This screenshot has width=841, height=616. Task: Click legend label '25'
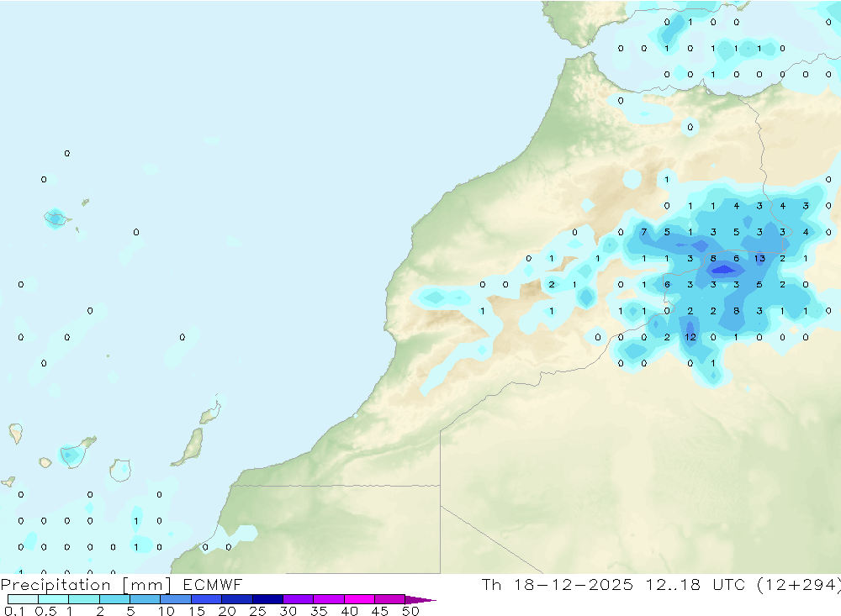pos(257,611)
